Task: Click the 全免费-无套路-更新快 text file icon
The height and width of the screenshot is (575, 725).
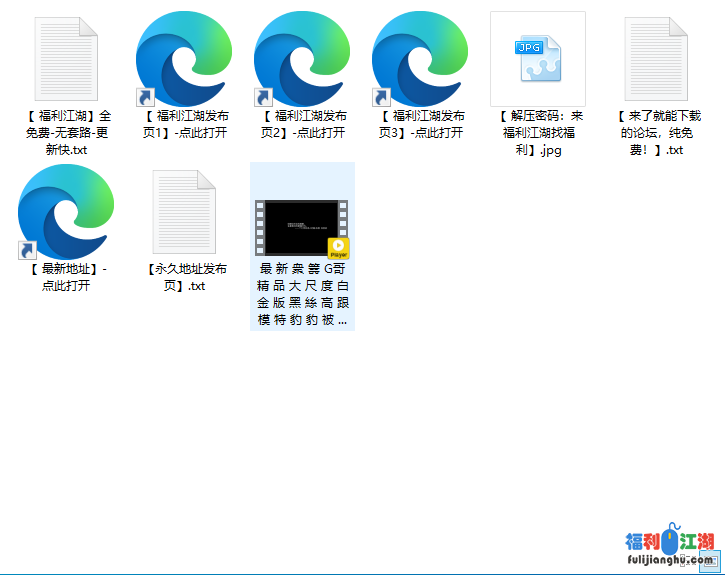Action: [67, 59]
